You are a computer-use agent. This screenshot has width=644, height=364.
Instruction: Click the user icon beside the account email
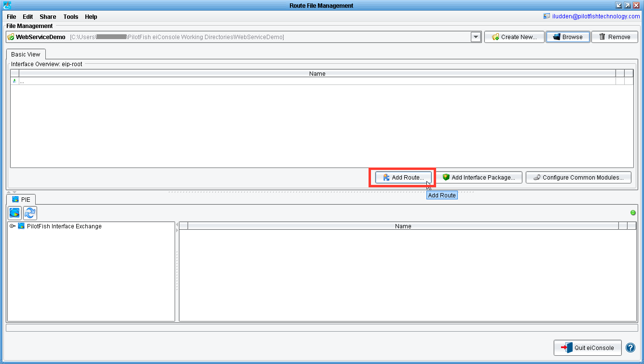(547, 16)
